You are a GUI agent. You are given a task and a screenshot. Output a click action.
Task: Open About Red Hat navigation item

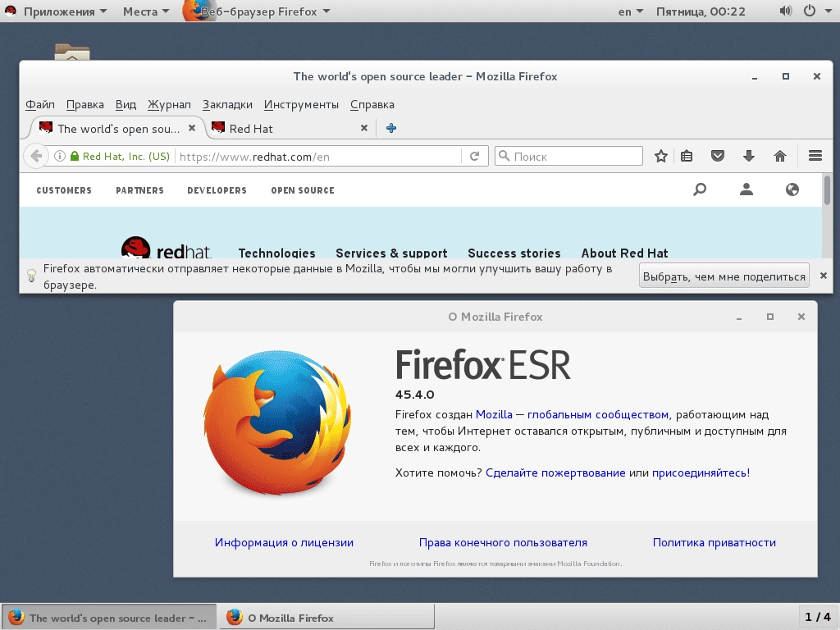[x=624, y=253]
